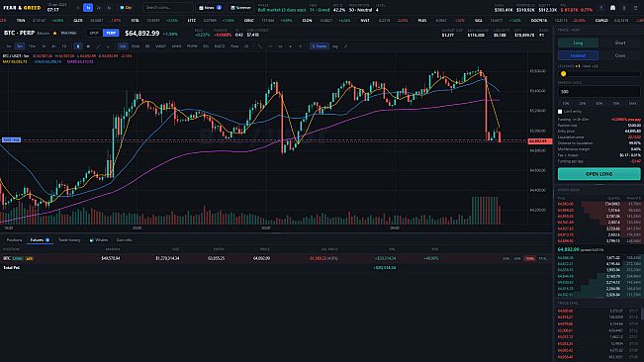This screenshot has width=644, height=362.
Task: Click the white ghost icon in header
Action: tap(612, 8)
